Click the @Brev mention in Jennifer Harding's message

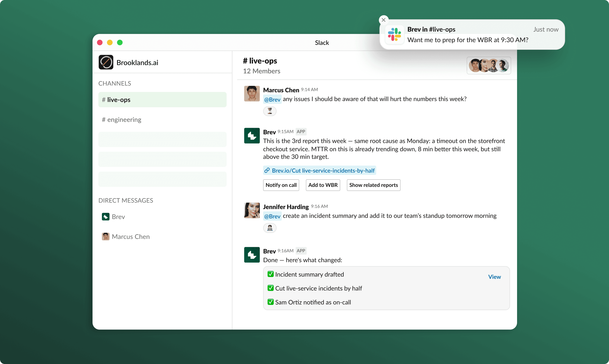click(272, 216)
